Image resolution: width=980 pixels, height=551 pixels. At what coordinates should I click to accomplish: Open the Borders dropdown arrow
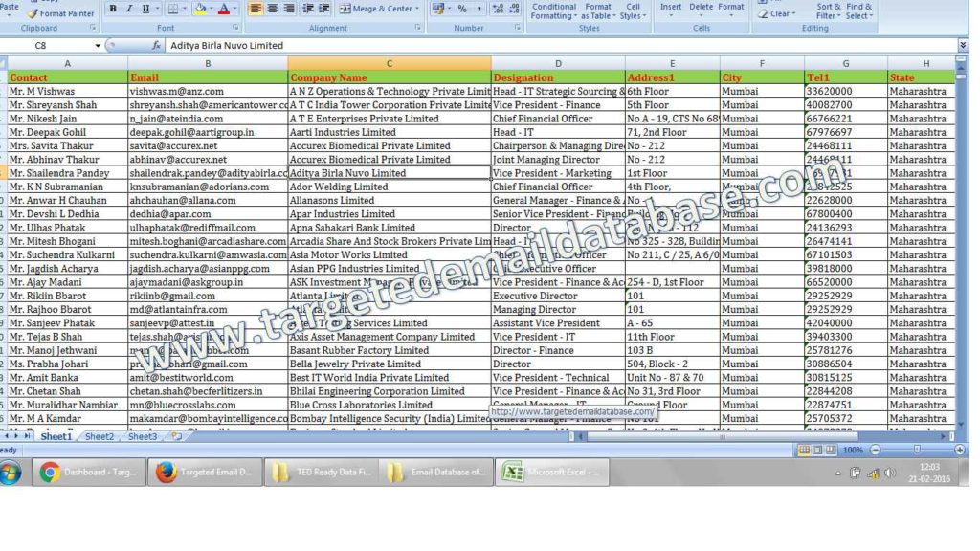185,9
